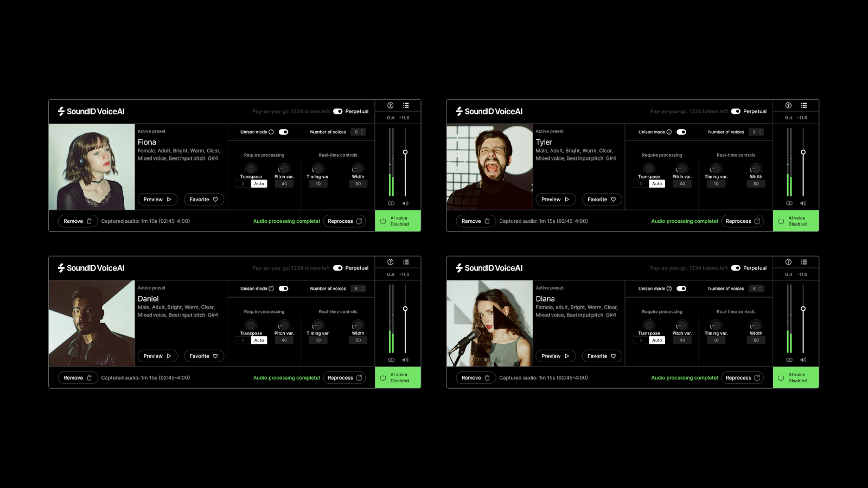Reprocess audio in Tyler's panel
The height and width of the screenshot is (488, 868).
coord(742,221)
